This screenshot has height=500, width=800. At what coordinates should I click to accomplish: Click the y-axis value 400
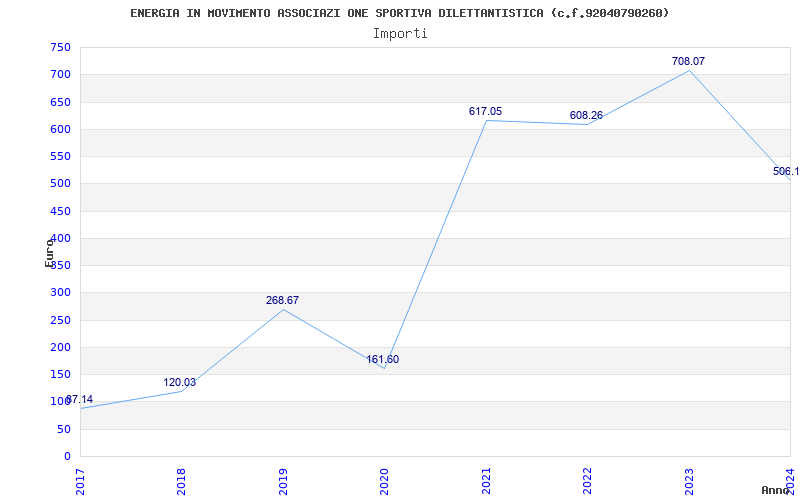pos(60,238)
